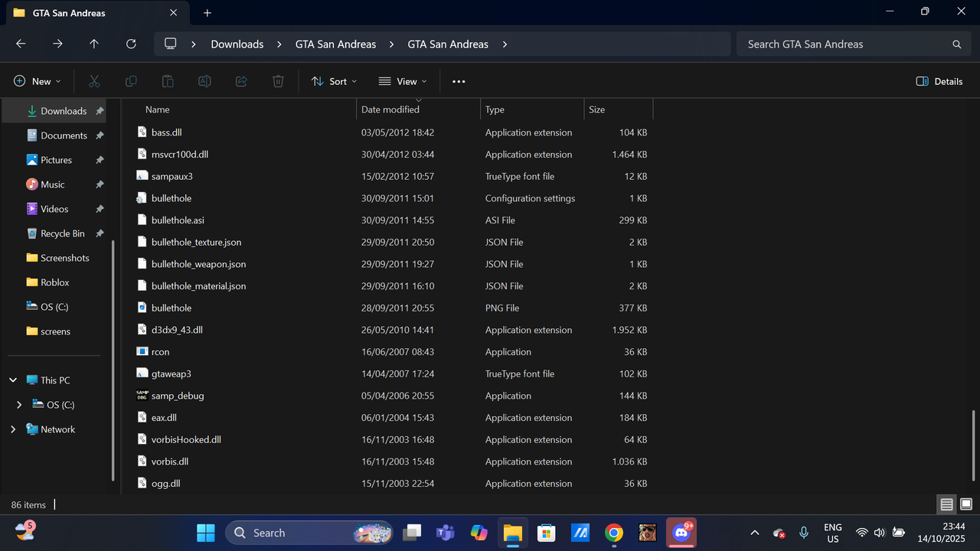Open Discord from the taskbar

click(x=681, y=533)
